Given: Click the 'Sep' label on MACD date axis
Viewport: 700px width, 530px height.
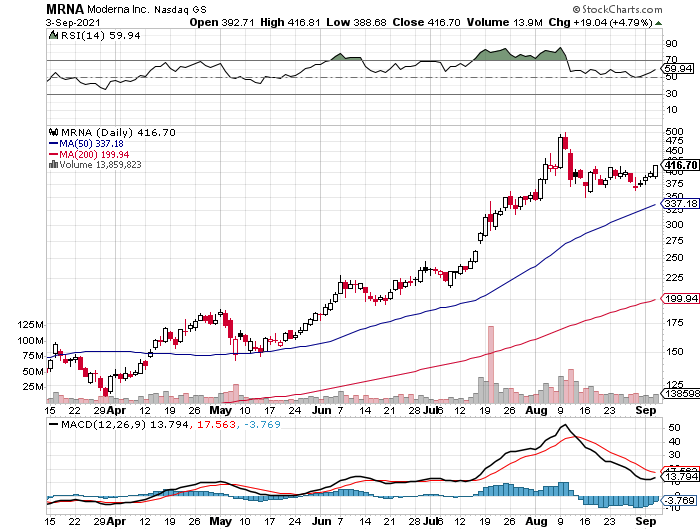Looking at the screenshot, I should point(646,521).
